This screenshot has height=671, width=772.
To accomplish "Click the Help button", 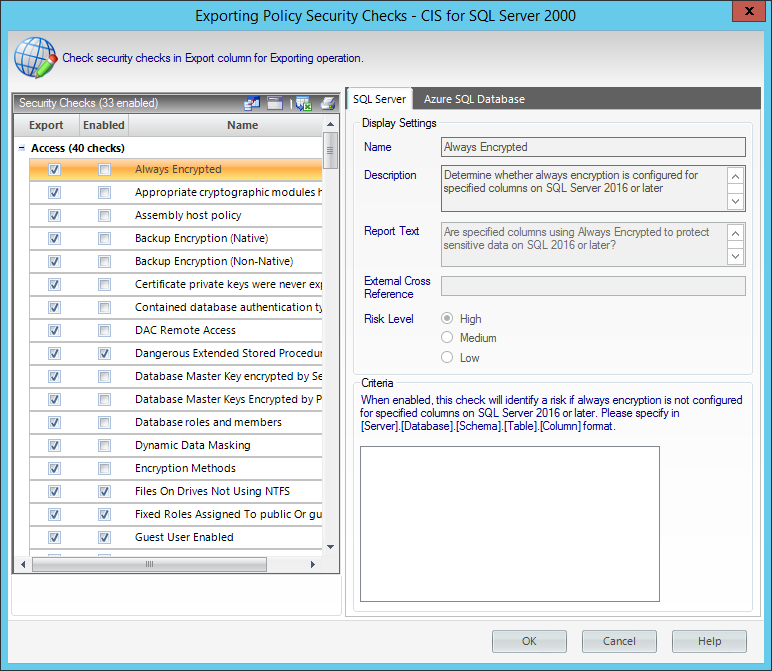I will click(709, 641).
